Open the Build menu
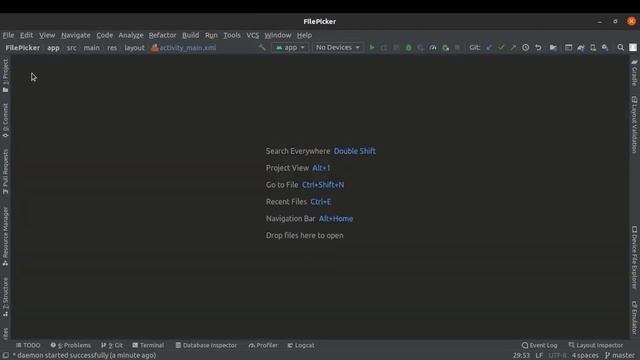640x360 pixels. pos(190,35)
